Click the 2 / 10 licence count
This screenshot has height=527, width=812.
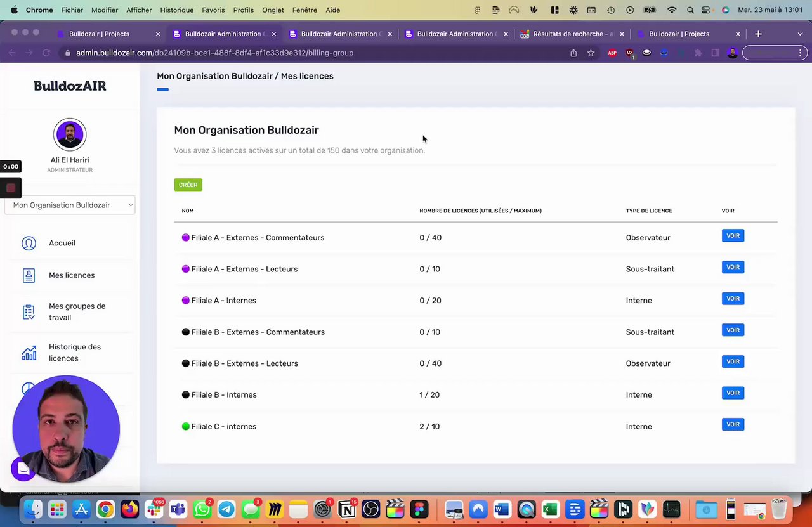(429, 427)
